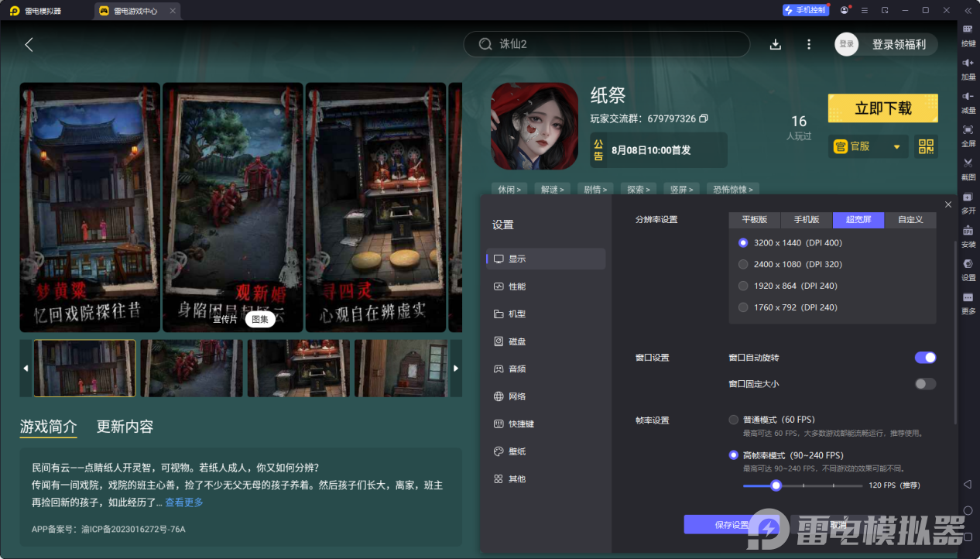The image size is (980, 559).
Task: Open 快捷键 settings category
Action: [547, 424]
